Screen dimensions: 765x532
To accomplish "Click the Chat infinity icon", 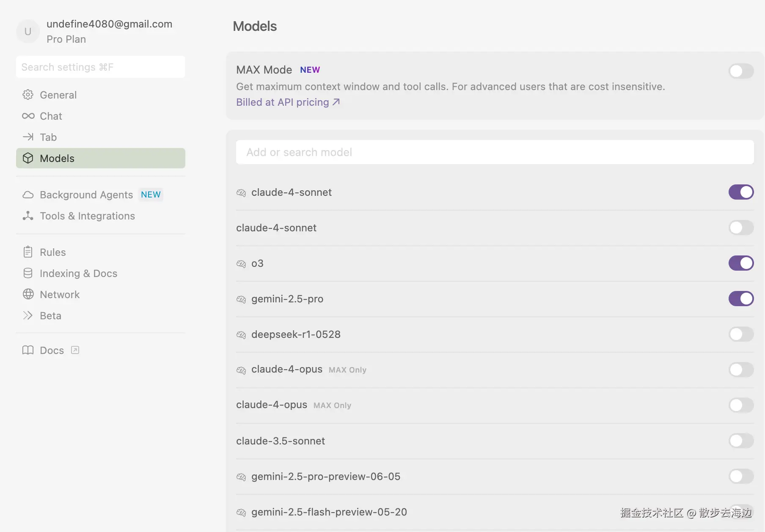I will [x=28, y=116].
